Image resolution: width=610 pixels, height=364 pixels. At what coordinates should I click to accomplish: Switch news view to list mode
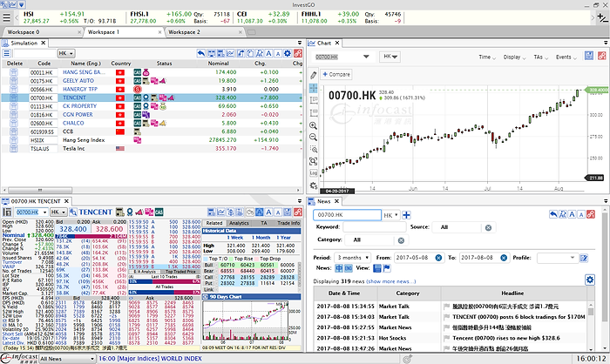coord(377,268)
